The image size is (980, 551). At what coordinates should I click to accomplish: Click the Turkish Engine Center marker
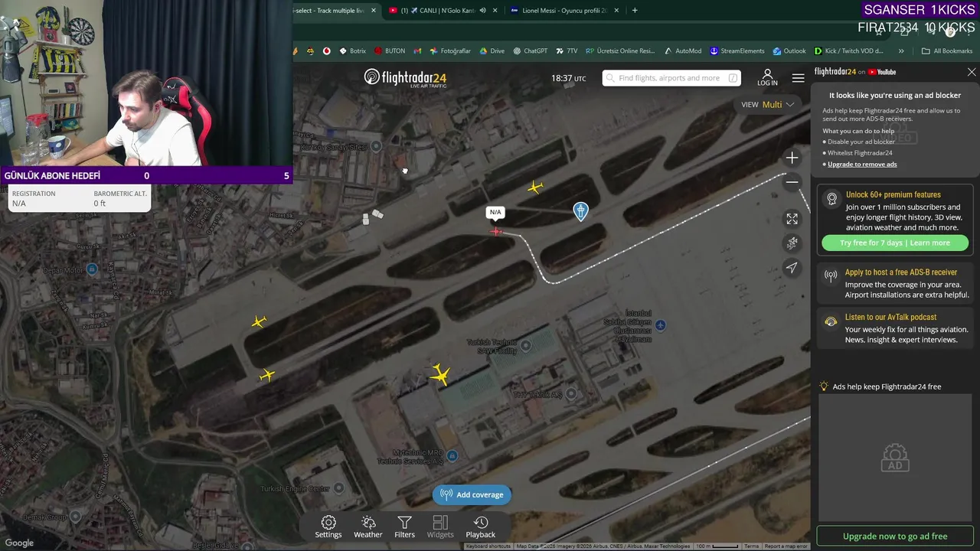(x=338, y=487)
